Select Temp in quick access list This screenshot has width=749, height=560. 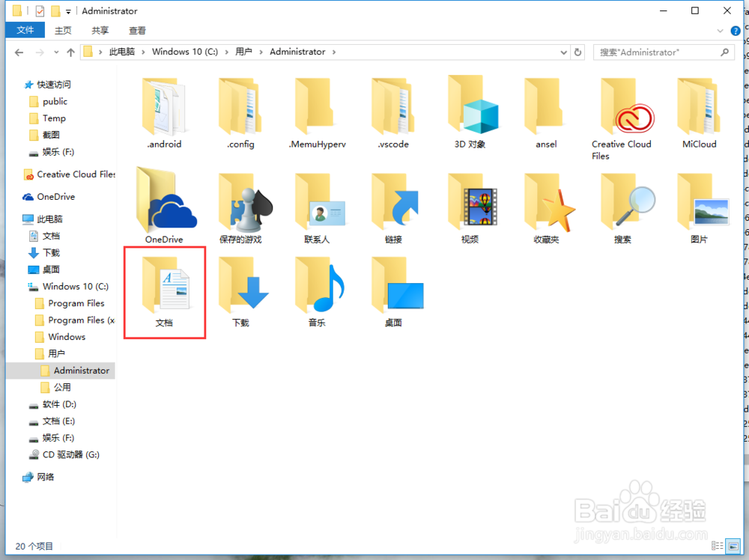pos(53,118)
